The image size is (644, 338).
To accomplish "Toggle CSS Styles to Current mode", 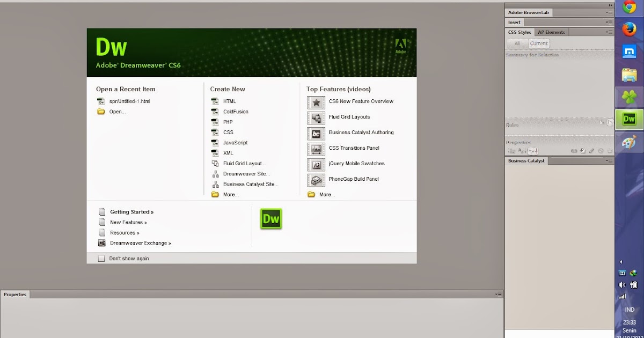I will (x=539, y=43).
